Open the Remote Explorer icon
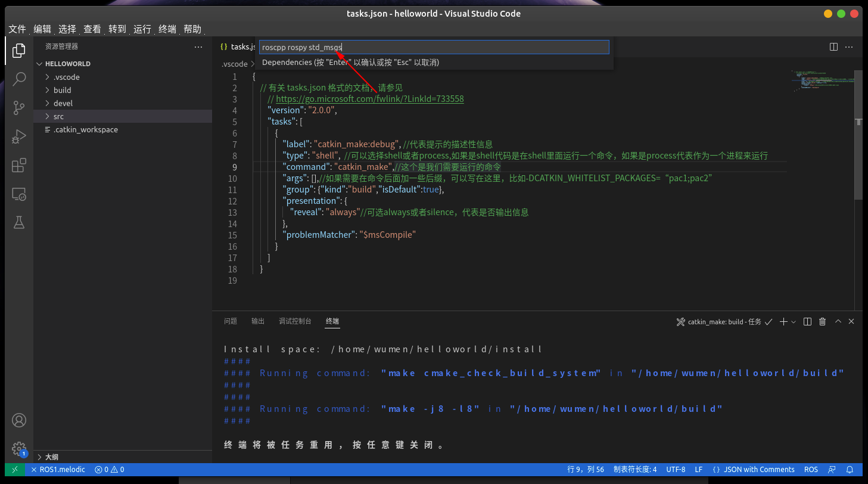Viewport: 868px width, 484px height. tap(18, 194)
